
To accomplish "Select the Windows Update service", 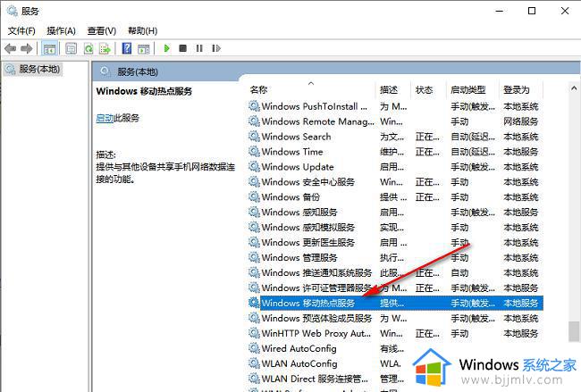I will tap(395, 167).
